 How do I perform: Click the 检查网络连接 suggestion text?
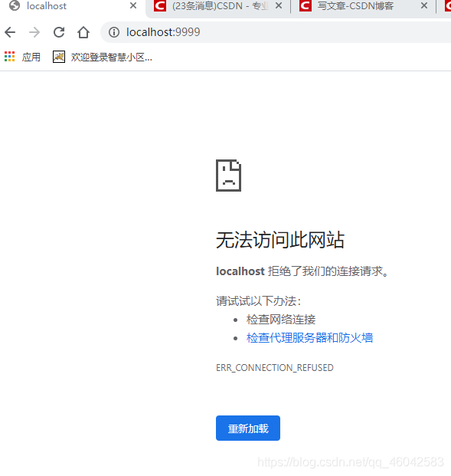[x=281, y=320]
